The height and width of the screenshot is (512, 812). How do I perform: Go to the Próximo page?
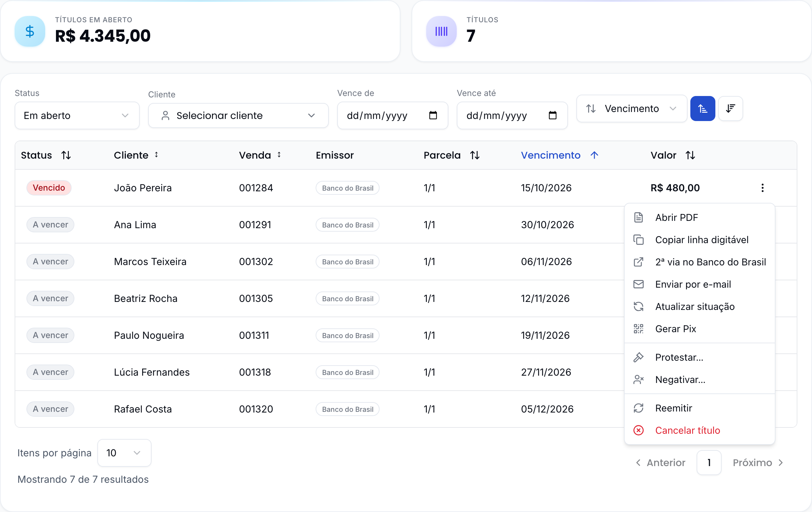[x=758, y=463]
